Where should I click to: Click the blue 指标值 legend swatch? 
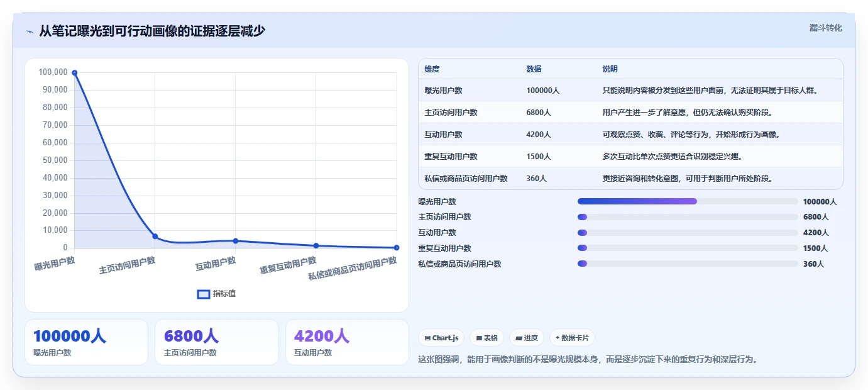click(x=204, y=294)
